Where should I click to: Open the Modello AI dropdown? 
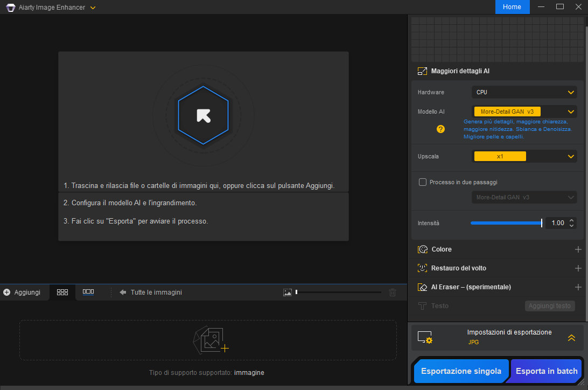coord(523,112)
